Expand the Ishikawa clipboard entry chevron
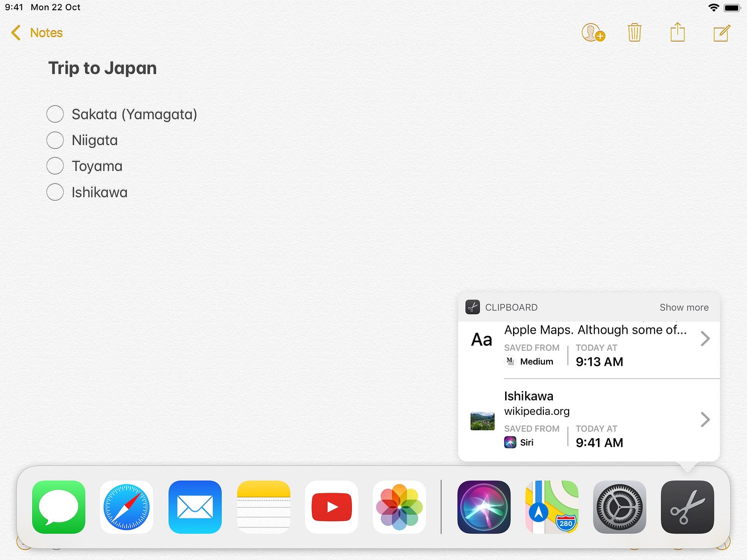The width and height of the screenshot is (747, 560). tap(705, 420)
